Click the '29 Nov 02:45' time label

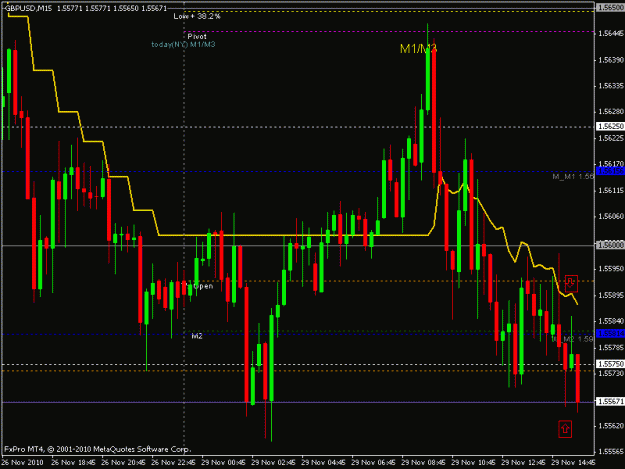pos(273,463)
